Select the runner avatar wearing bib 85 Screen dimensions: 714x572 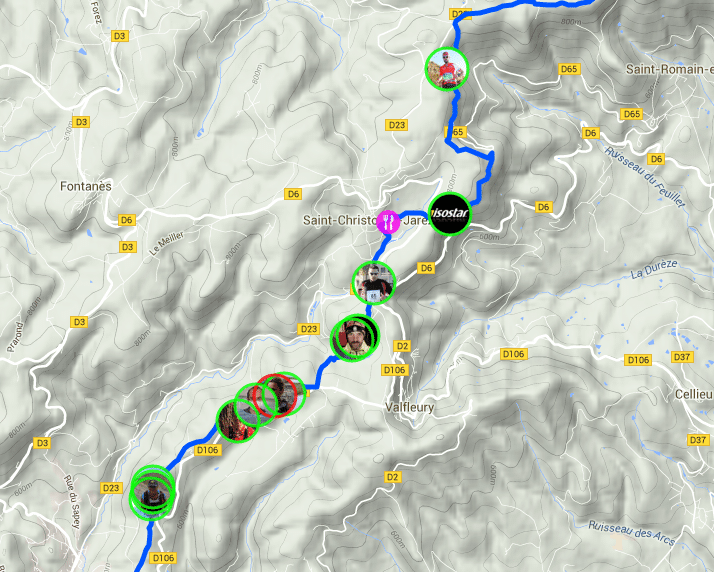point(374,283)
